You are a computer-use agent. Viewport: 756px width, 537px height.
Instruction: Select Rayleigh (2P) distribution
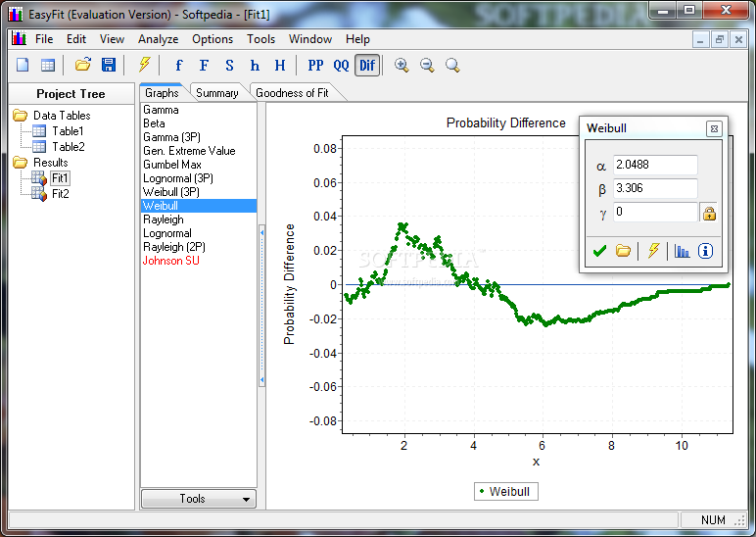click(x=199, y=247)
